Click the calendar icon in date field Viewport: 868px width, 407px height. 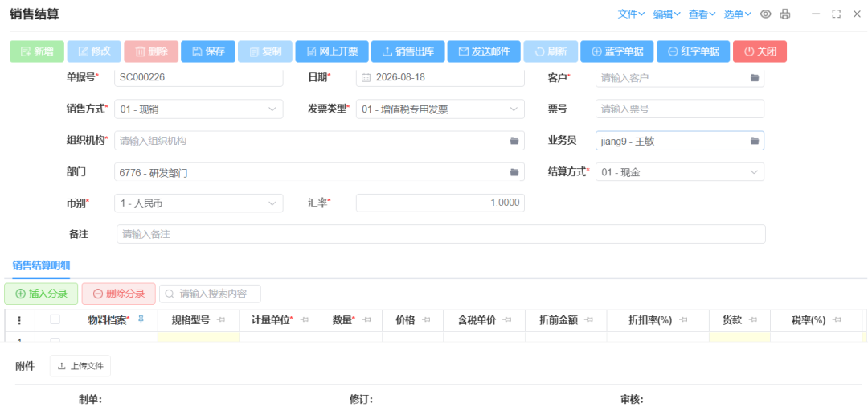click(366, 77)
